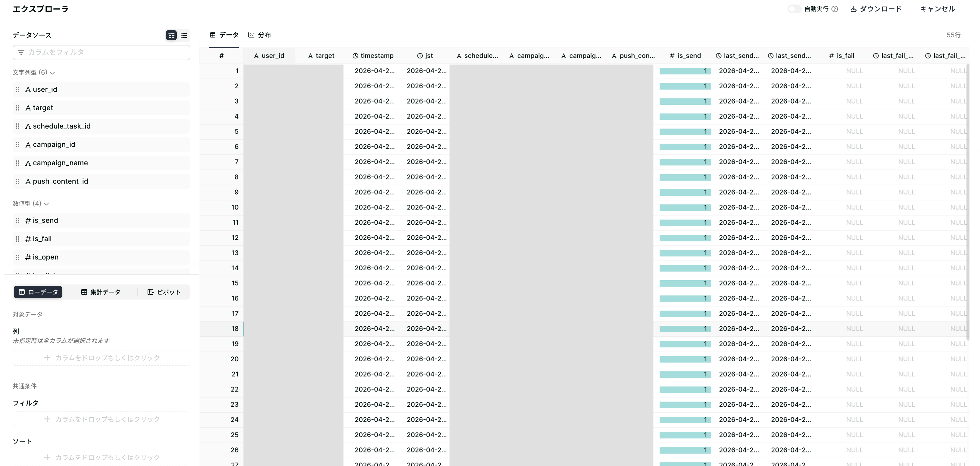The height and width of the screenshot is (466, 980).
Task: Click the download icon next to ダウンロード
Action: coord(853,9)
